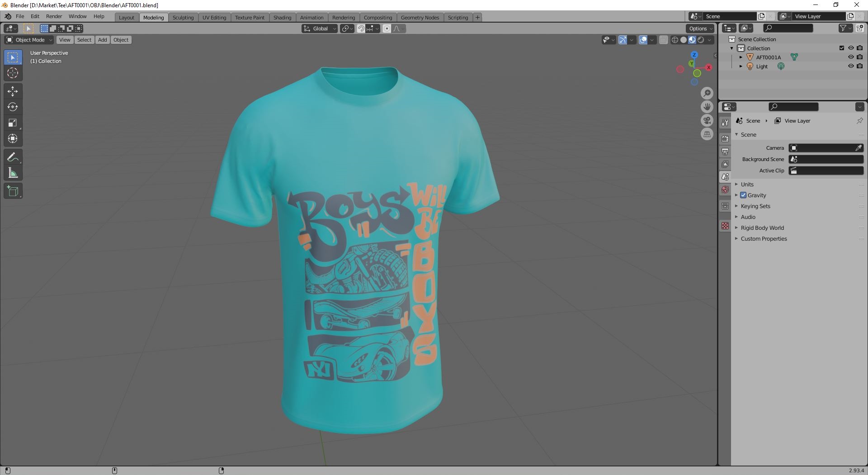Open the Tool properties tab (wrench icon)
Screen dimensions: 868x475
725,123
